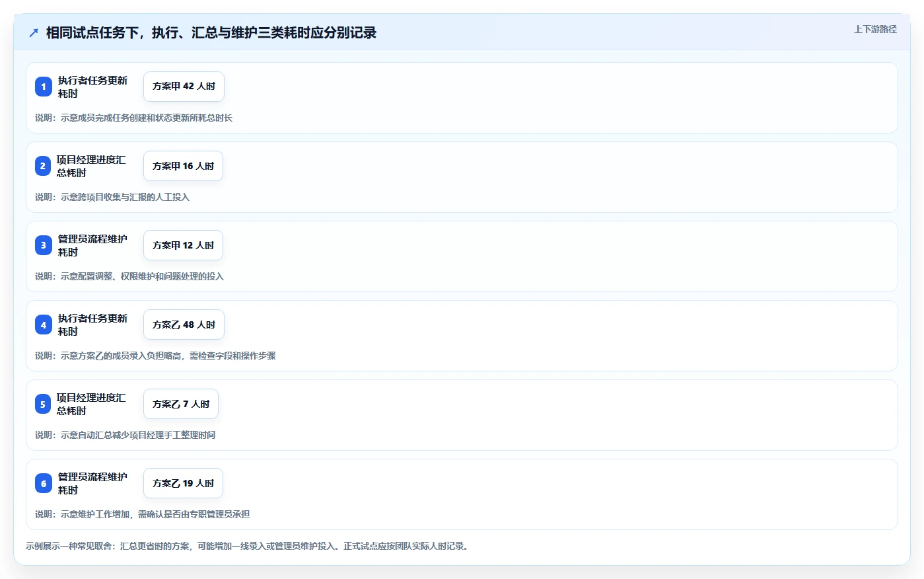The image size is (924, 579).
Task: Click the blue number 4 badge
Action: pos(44,325)
